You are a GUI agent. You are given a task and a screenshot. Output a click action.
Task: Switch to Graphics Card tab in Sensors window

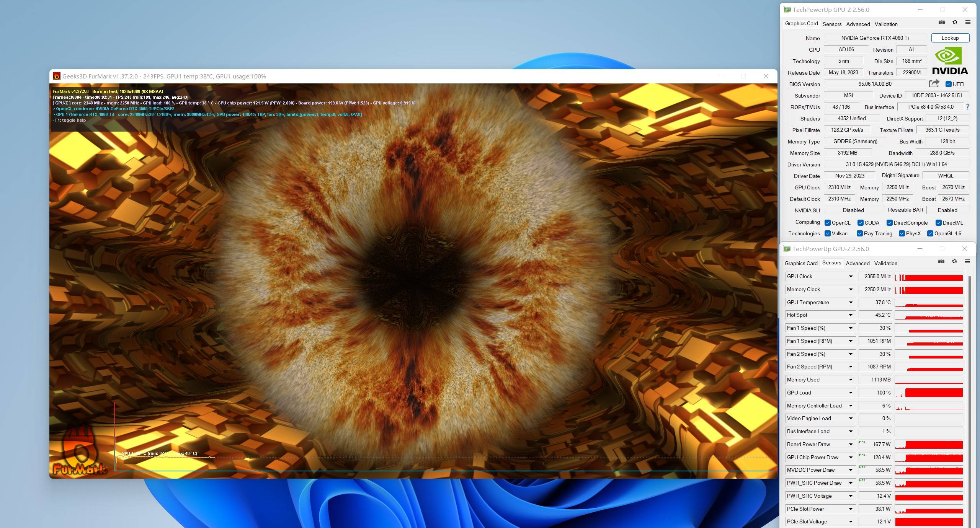click(x=801, y=263)
